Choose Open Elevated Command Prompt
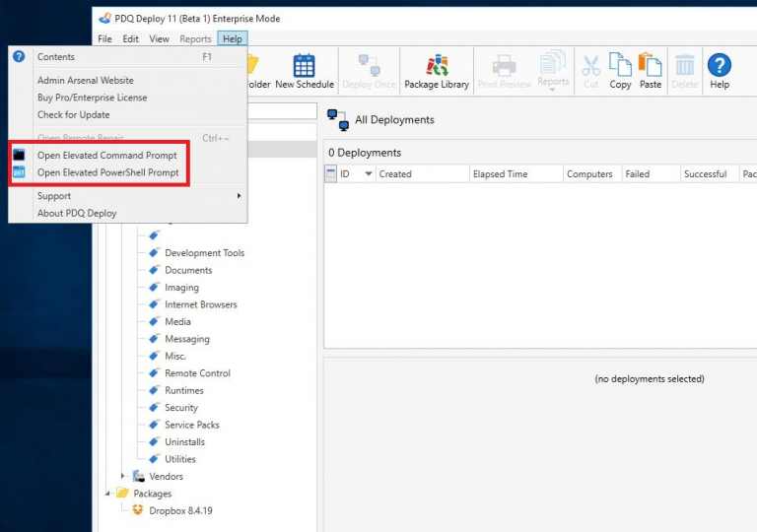Screen dimensions: 757x532 [107, 156]
